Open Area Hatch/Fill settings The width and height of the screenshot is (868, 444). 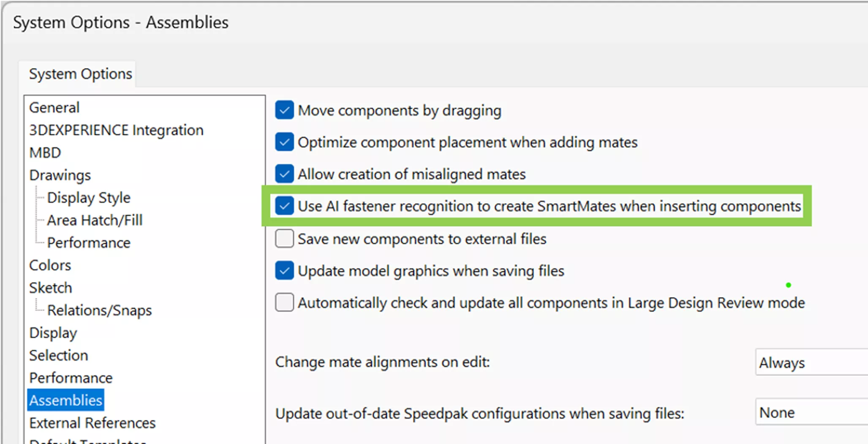click(x=95, y=220)
